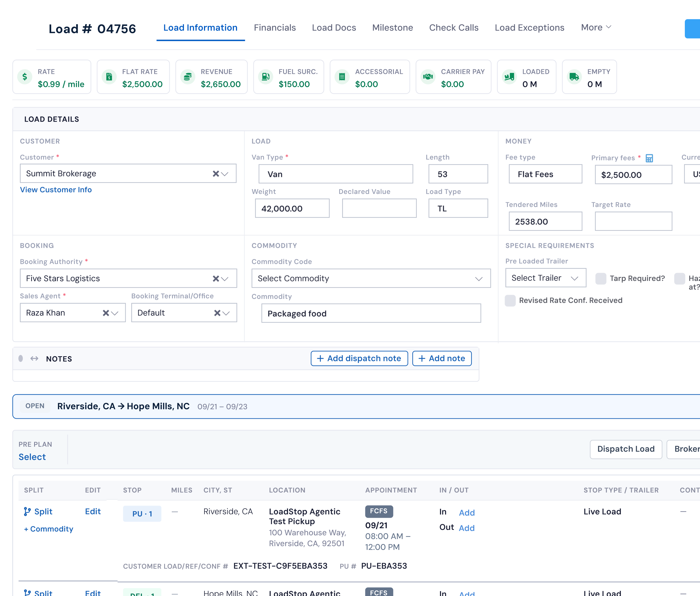Clear the Five Stars Logistics selection

tap(216, 278)
